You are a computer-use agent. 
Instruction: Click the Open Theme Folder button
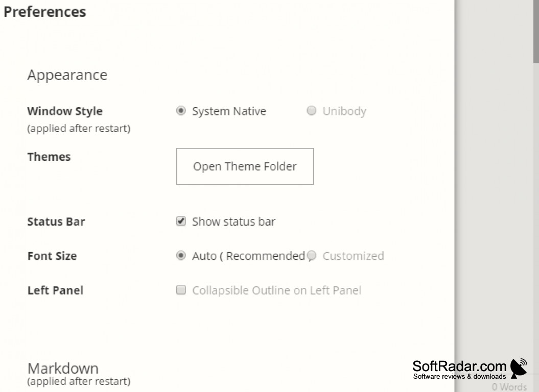pos(245,166)
